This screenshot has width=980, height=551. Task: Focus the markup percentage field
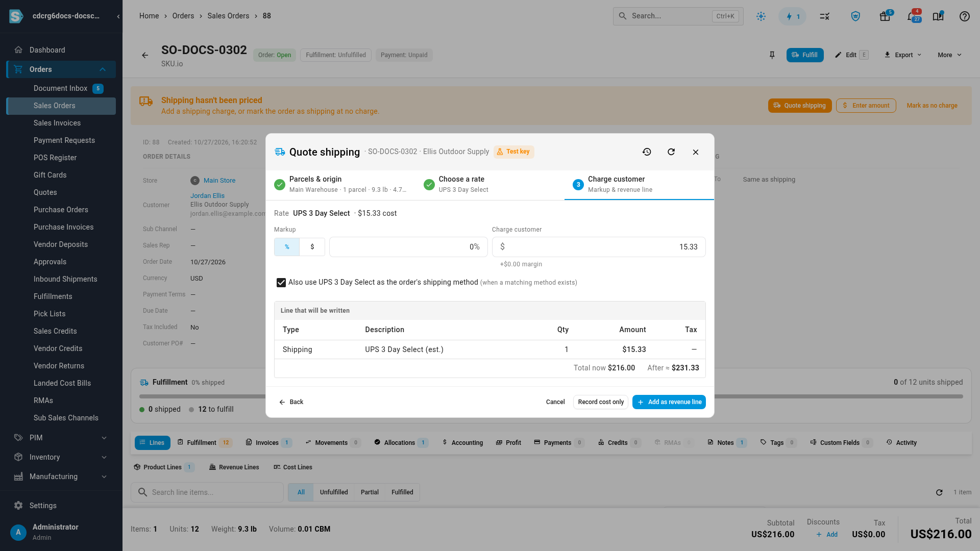tap(408, 247)
